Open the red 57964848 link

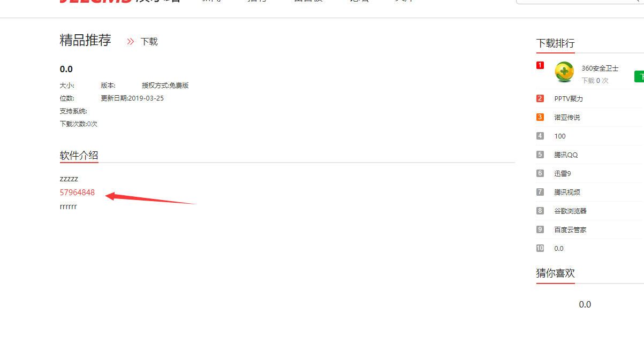pyautogui.click(x=77, y=193)
